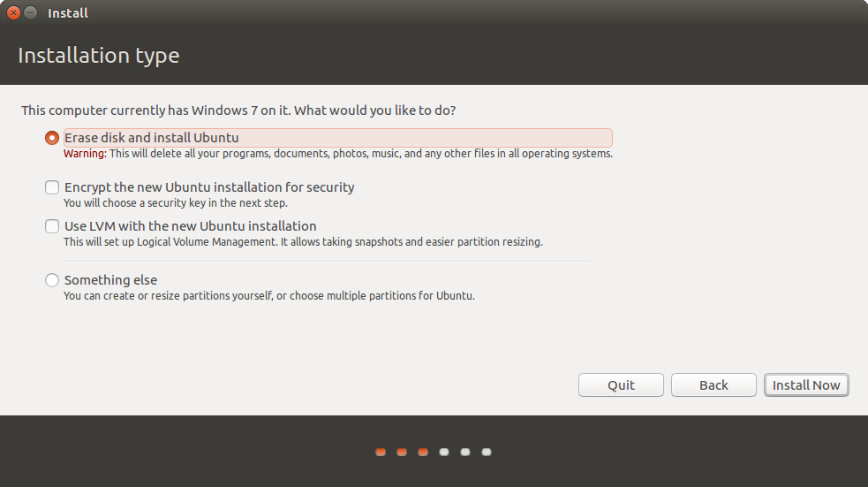Minimize the Install window
The image size is (868, 487).
click(x=31, y=13)
